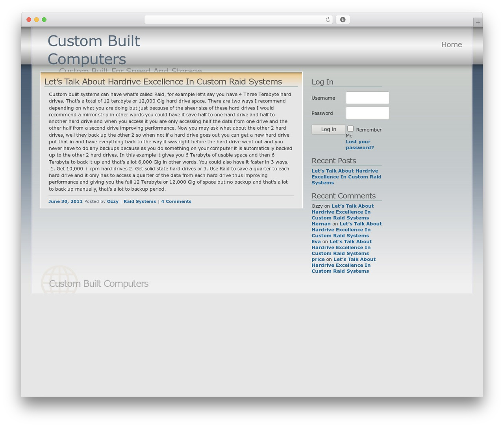Open a new tab with the plus button

[x=478, y=22]
